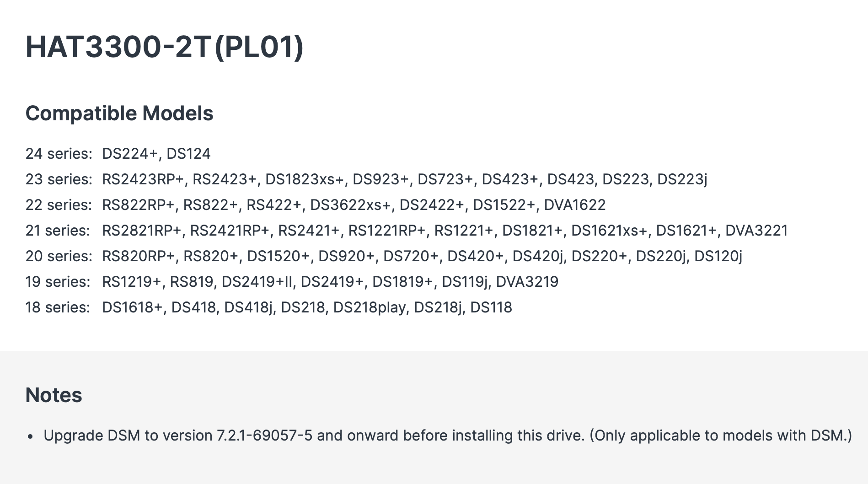Select DS920+ in 20 series

[346, 256]
